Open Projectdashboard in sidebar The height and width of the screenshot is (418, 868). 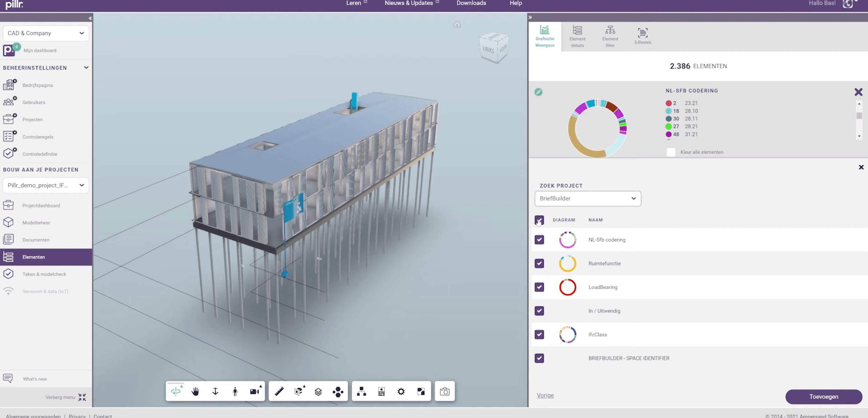pos(41,205)
